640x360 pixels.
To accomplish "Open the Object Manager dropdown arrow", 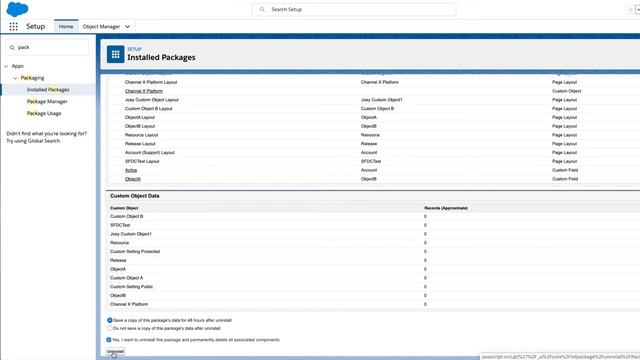I will [x=127, y=27].
